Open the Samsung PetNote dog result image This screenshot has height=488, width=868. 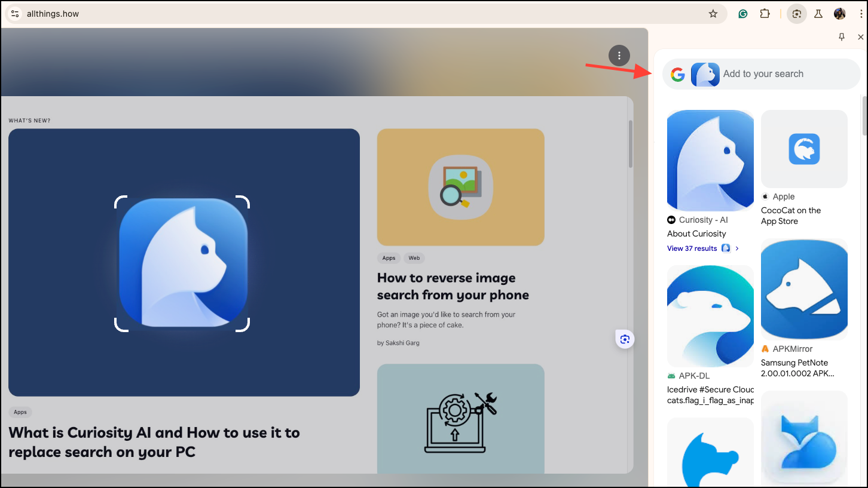pyautogui.click(x=804, y=289)
